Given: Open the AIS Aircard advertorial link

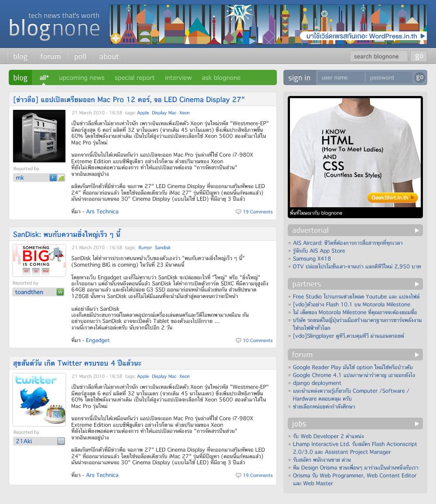Looking at the screenshot, I should 347,243.
